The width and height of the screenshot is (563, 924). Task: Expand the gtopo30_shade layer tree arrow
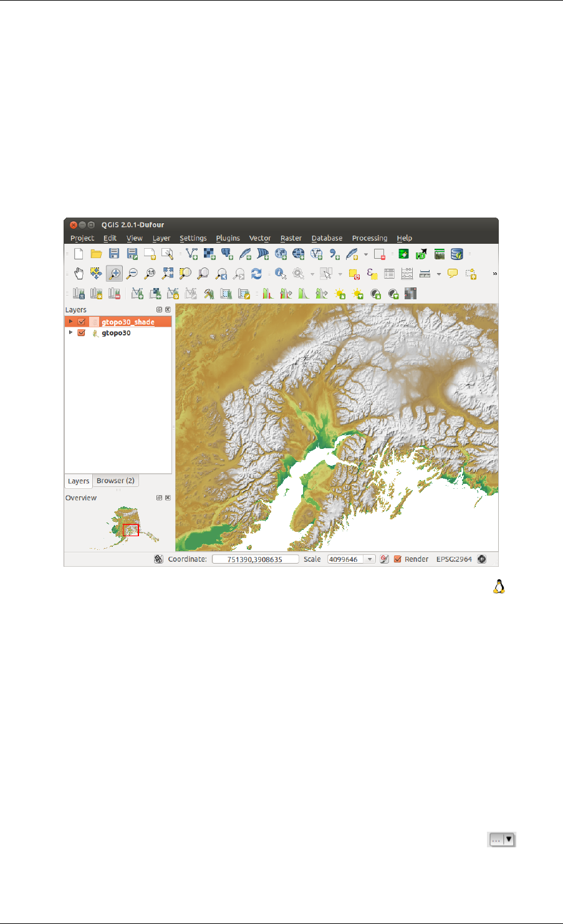(70, 322)
